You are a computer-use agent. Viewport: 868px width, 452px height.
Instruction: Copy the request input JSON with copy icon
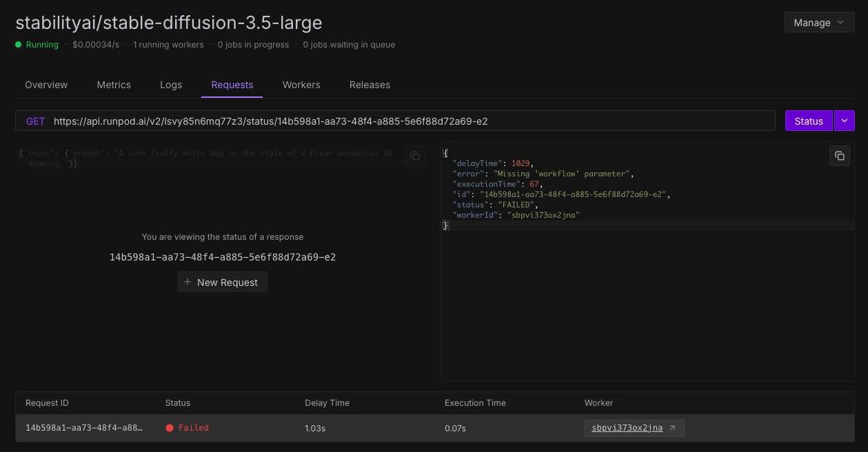pos(414,156)
